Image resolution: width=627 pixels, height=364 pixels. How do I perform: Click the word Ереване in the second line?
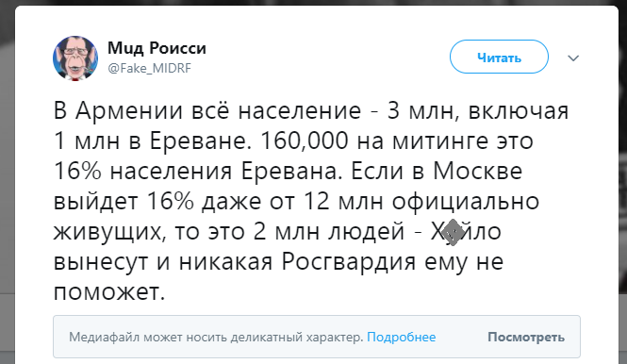(x=201, y=141)
